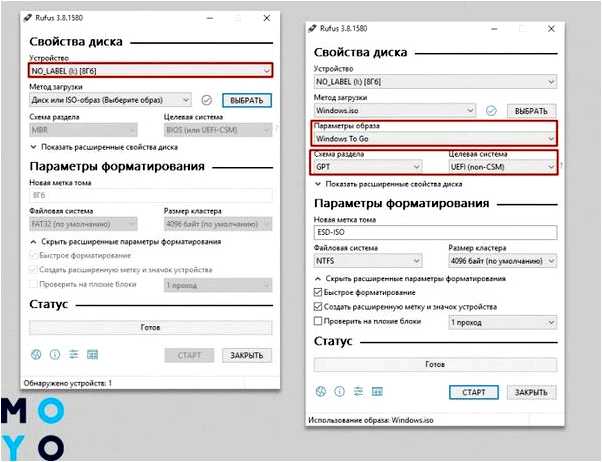Minimize the right Rufus window
602x462 pixels.
tap(494, 29)
